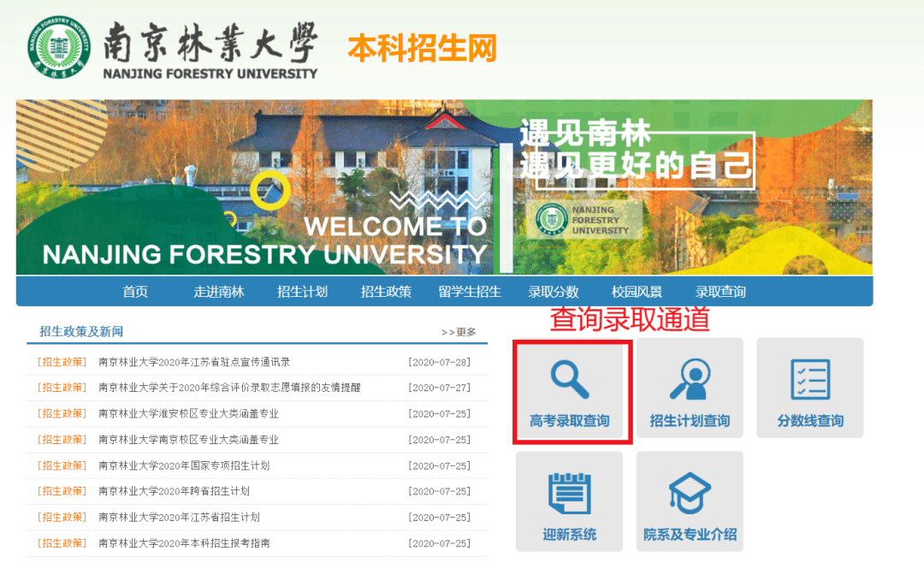The width and height of the screenshot is (924, 563).
Task: Click the small NFU logo inside the banner
Action: (552, 220)
